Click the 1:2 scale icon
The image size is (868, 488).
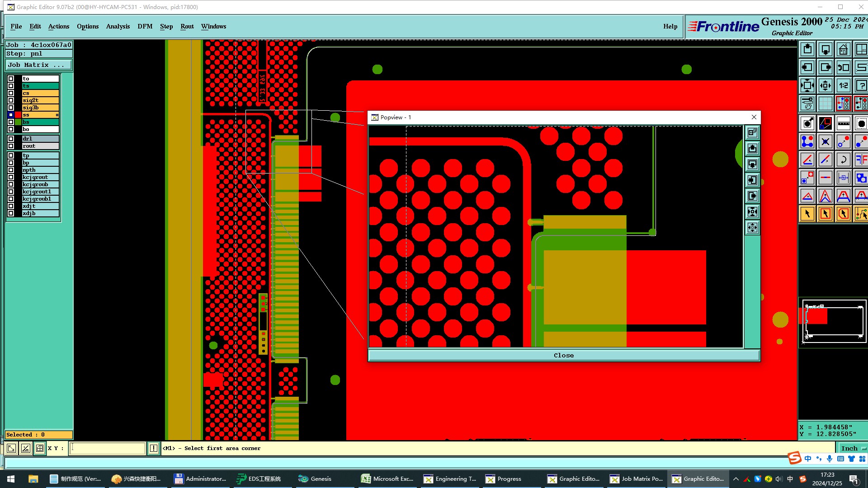844,85
